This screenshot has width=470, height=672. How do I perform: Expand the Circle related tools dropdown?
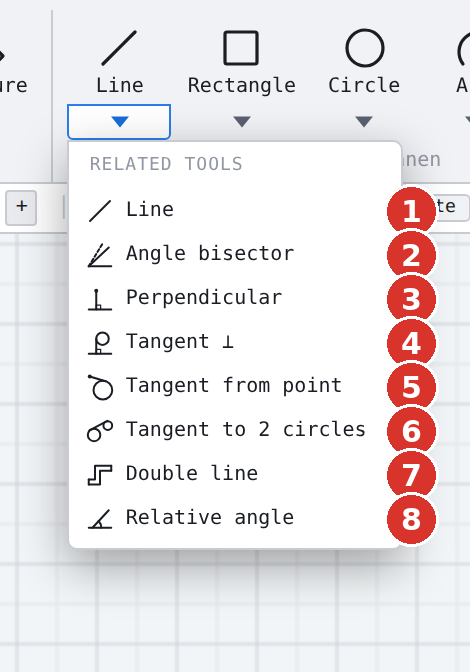click(x=364, y=122)
